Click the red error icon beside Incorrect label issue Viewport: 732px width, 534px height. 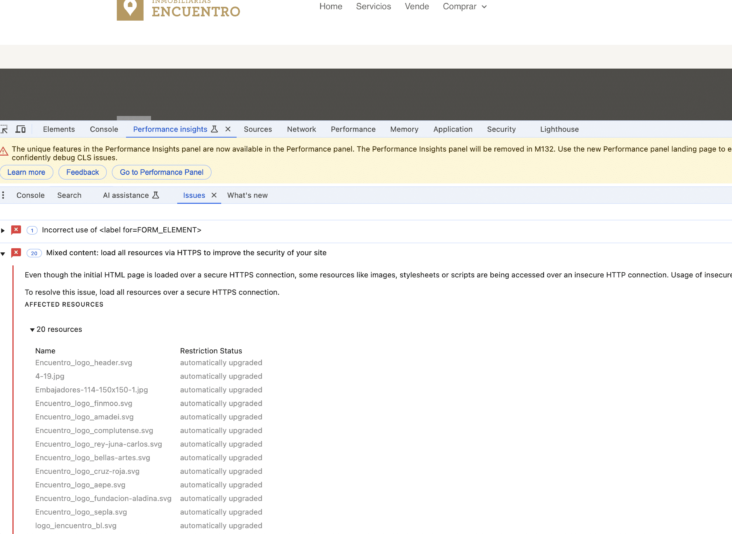(16, 230)
